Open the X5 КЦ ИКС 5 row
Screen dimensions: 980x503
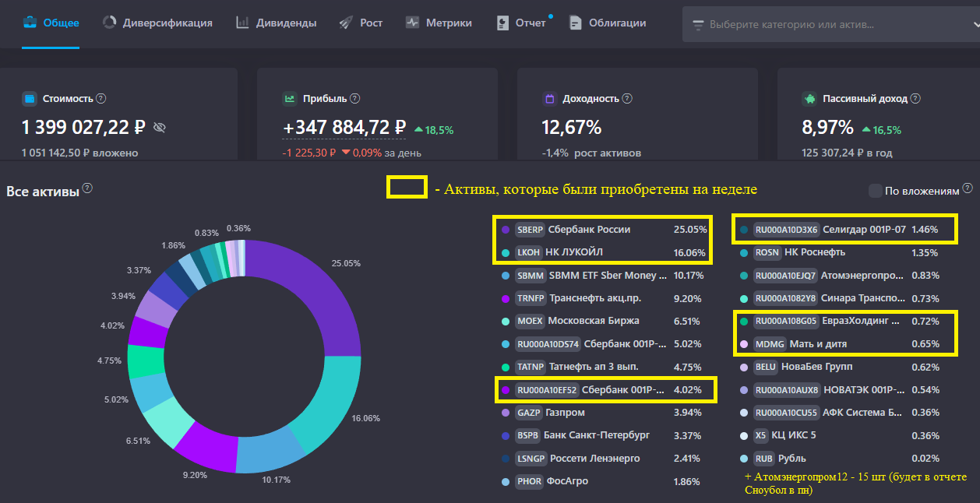click(843, 435)
